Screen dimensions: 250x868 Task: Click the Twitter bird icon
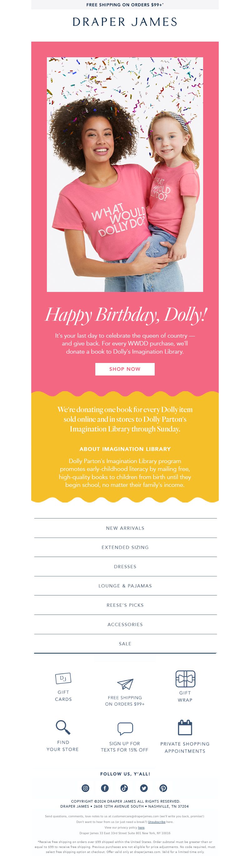point(144,788)
